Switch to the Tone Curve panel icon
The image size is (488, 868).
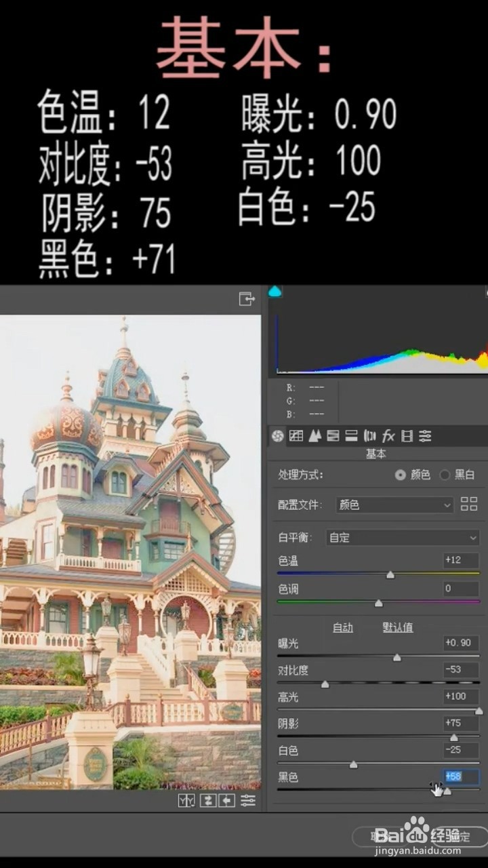pyautogui.click(x=296, y=436)
